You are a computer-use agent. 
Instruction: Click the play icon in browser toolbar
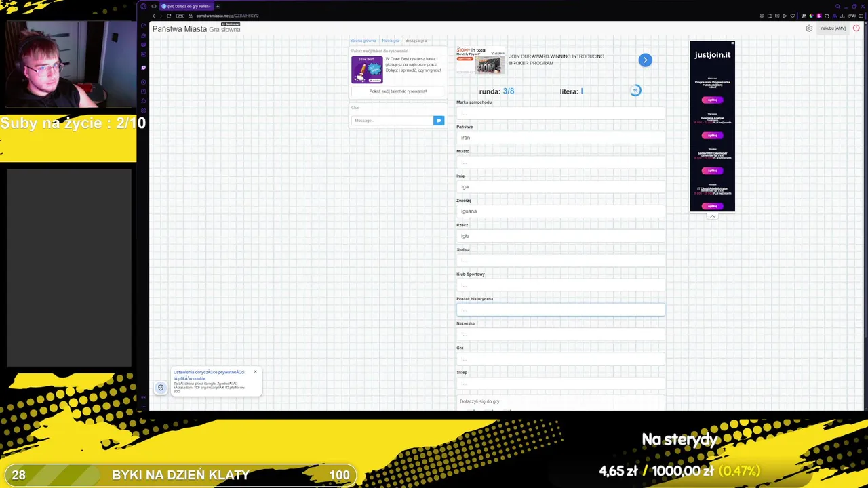click(785, 16)
